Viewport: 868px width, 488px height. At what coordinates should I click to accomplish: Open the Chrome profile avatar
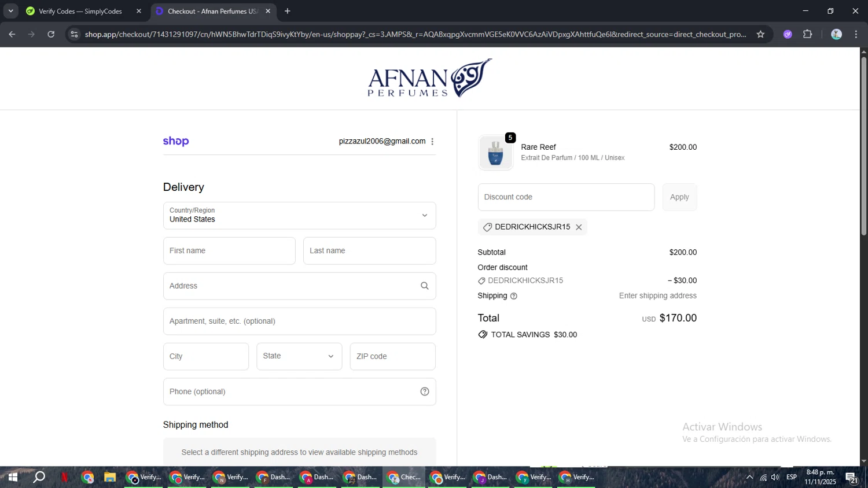click(x=836, y=35)
